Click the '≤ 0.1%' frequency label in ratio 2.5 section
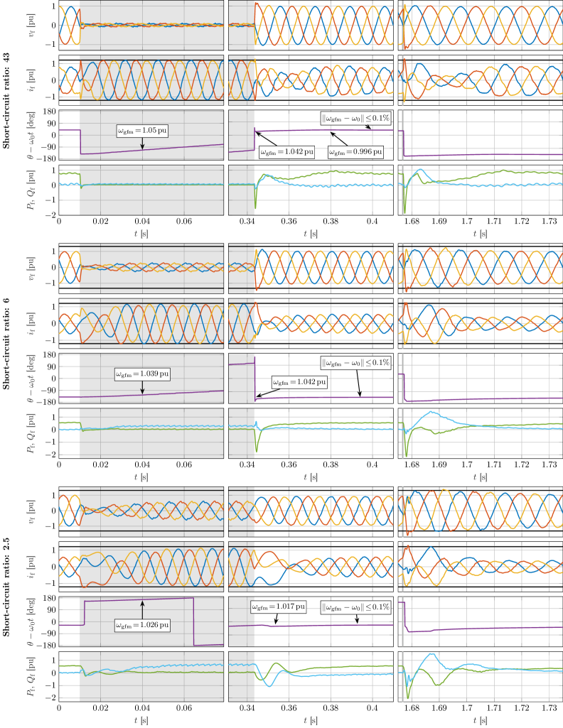This screenshot has height=728, width=563. coord(355,607)
